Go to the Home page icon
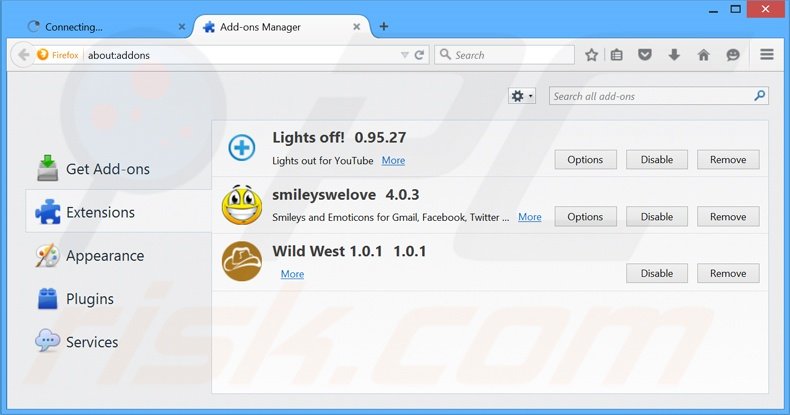 (x=703, y=55)
